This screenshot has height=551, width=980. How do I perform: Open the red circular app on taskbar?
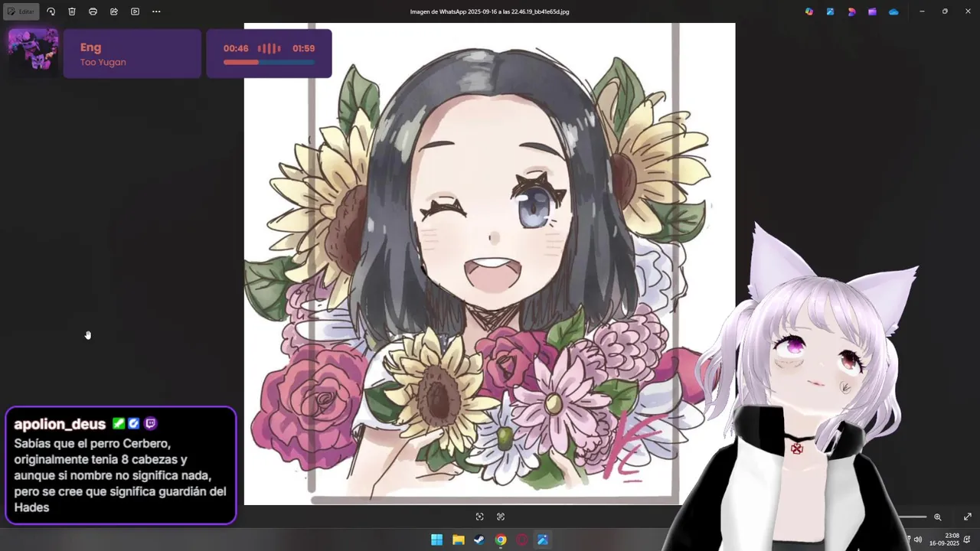click(522, 540)
